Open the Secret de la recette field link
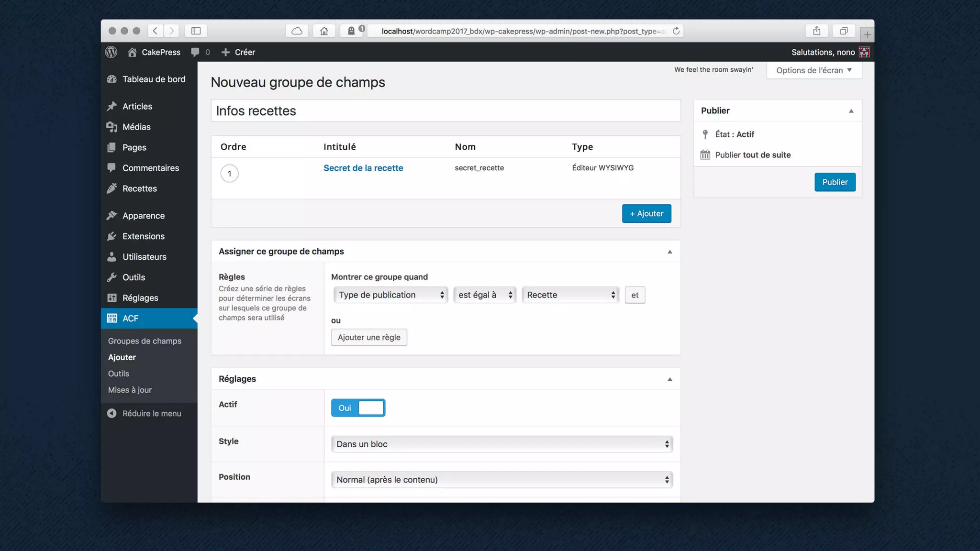Screen dimensions: 980x551 pos(363,168)
